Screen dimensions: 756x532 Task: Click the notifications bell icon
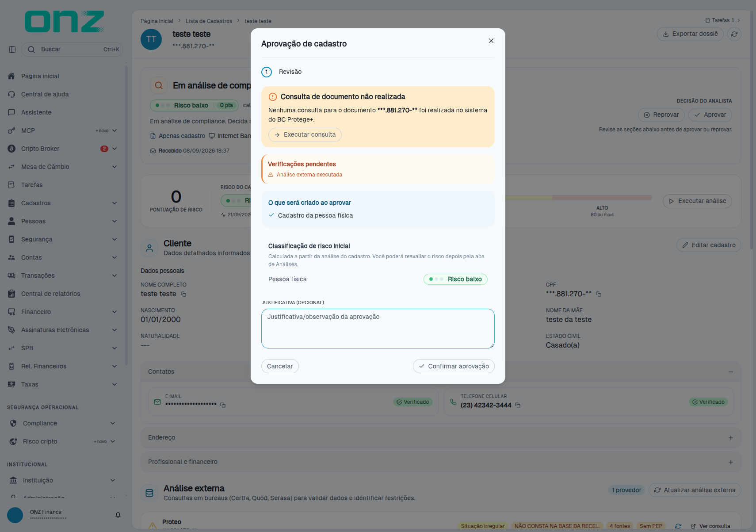pyautogui.click(x=118, y=515)
